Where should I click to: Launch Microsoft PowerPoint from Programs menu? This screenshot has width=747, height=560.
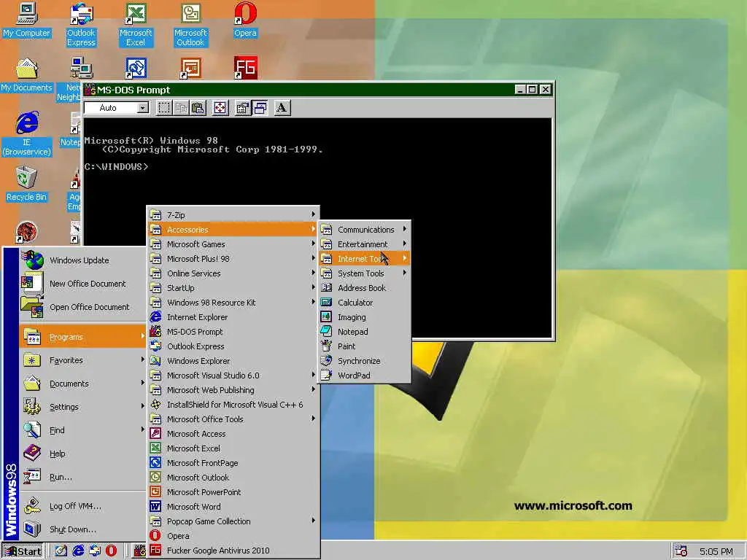tap(233, 492)
